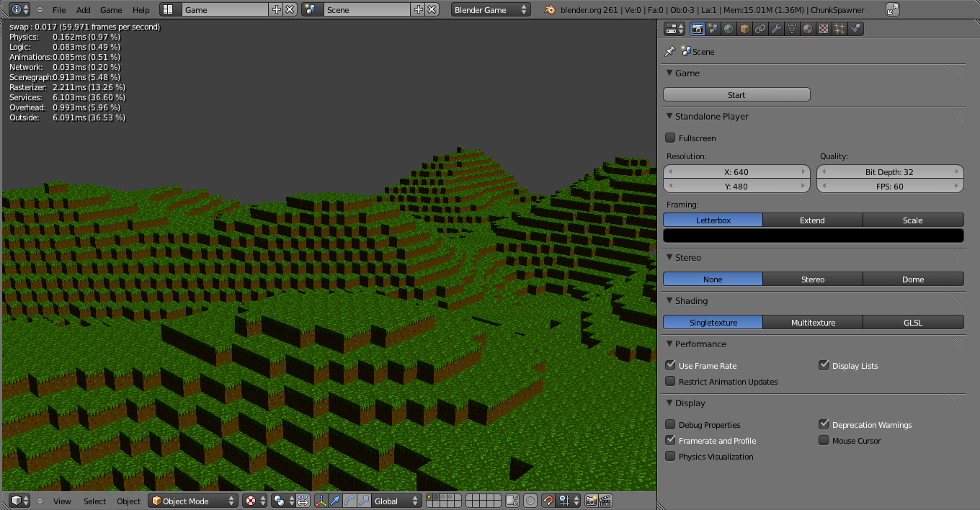The height and width of the screenshot is (510, 980).
Task: Select the Letterbox framing option
Action: pyautogui.click(x=712, y=220)
